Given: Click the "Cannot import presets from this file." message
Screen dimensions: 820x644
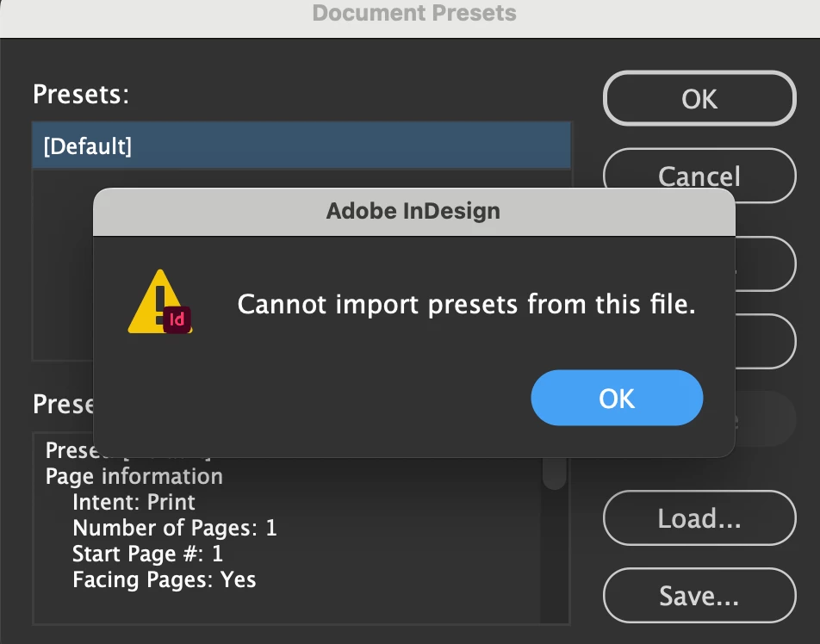Looking at the screenshot, I should 467,304.
